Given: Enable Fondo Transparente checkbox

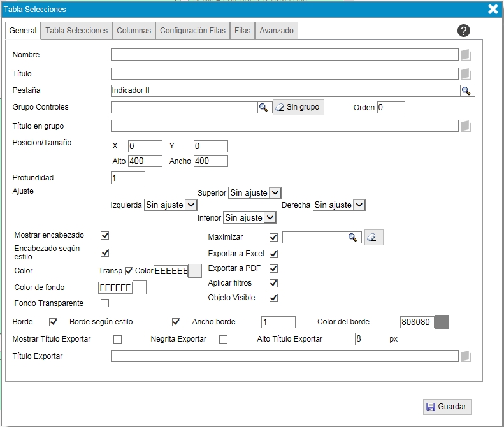Looking at the screenshot, I should [105, 303].
